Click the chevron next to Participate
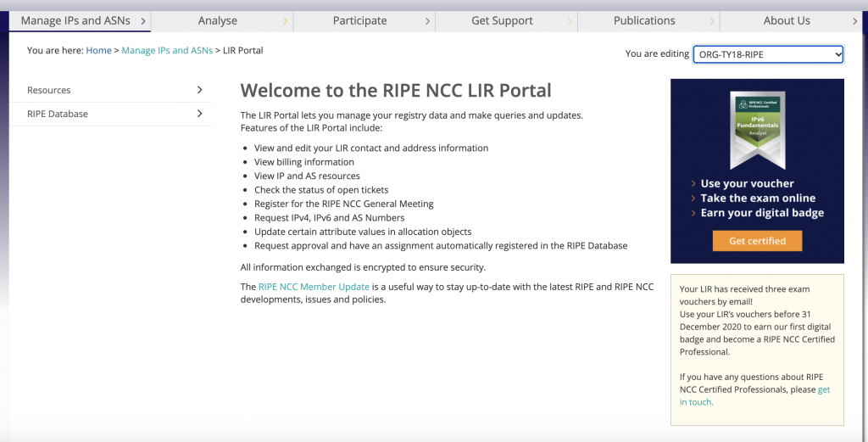This screenshot has height=442, width=868. tap(428, 21)
